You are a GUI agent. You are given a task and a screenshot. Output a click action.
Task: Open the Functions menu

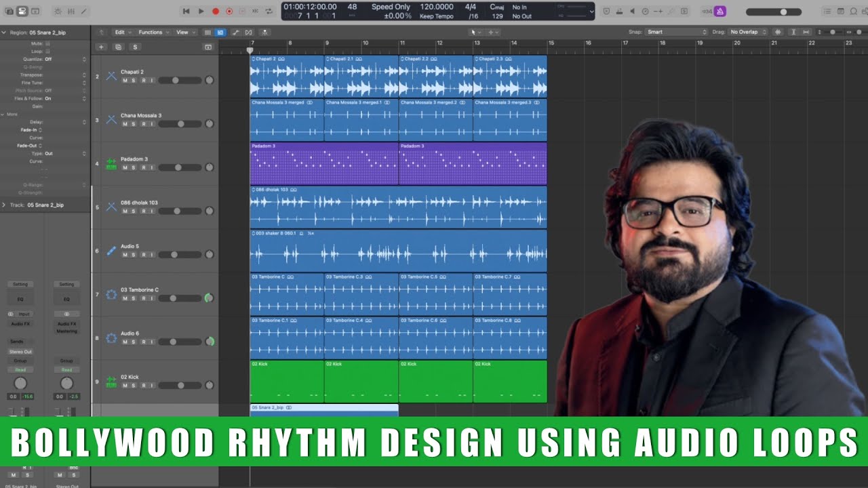153,32
